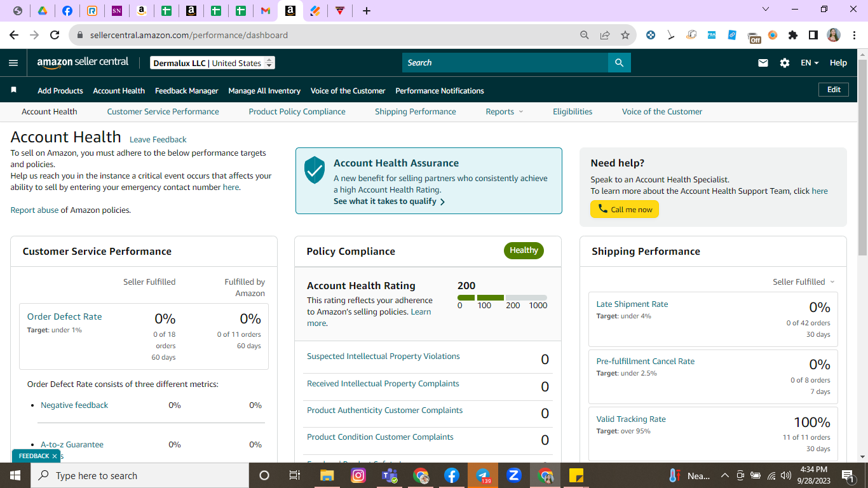This screenshot has width=868, height=488.
Task: Go back with the browser back arrow
Action: point(14,35)
